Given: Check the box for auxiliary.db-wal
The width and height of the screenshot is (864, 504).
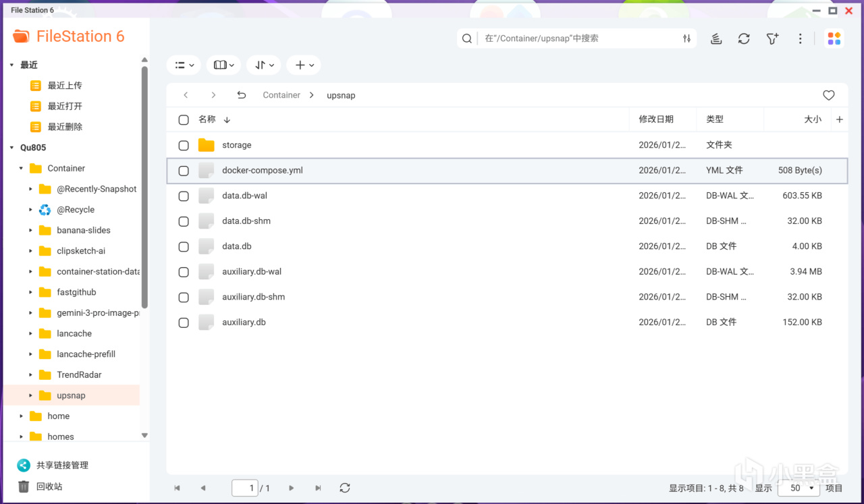Looking at the screenshot, I should 184,272.
